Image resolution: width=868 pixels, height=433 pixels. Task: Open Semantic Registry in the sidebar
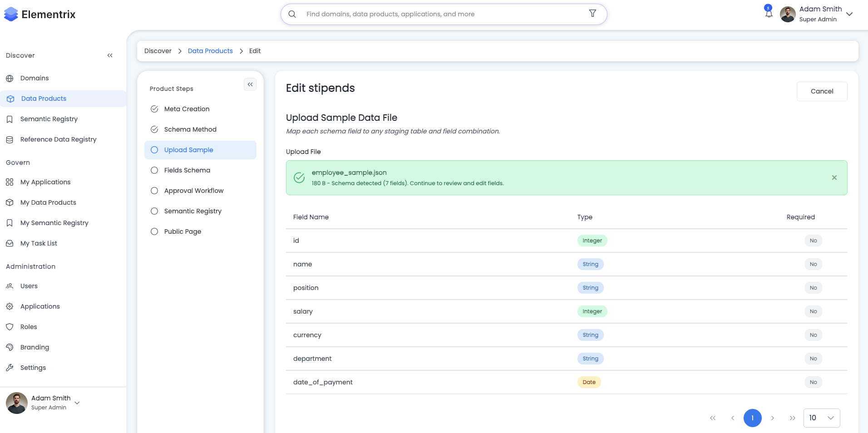coord(49,119)
